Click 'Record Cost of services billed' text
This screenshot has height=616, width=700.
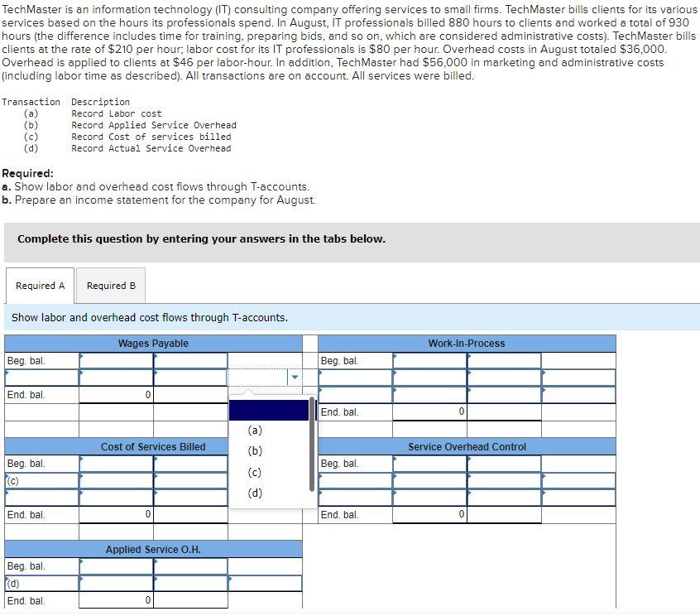pos(151,137)
